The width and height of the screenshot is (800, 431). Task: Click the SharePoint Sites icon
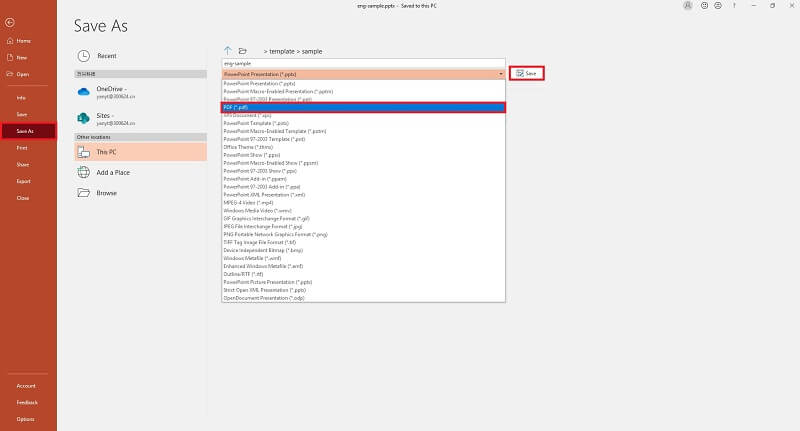84,118
